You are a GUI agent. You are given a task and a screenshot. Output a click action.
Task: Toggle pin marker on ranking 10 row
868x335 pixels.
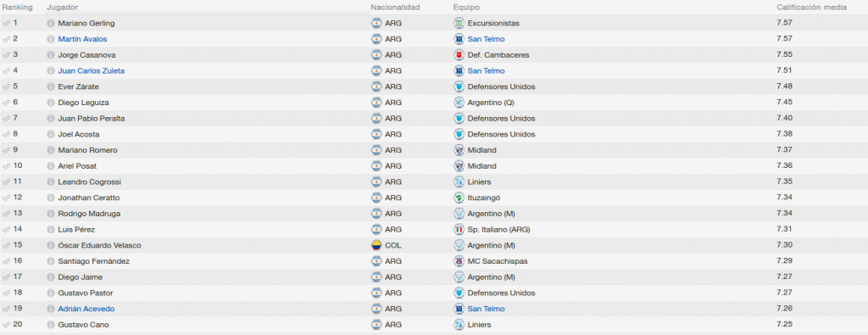6,166
